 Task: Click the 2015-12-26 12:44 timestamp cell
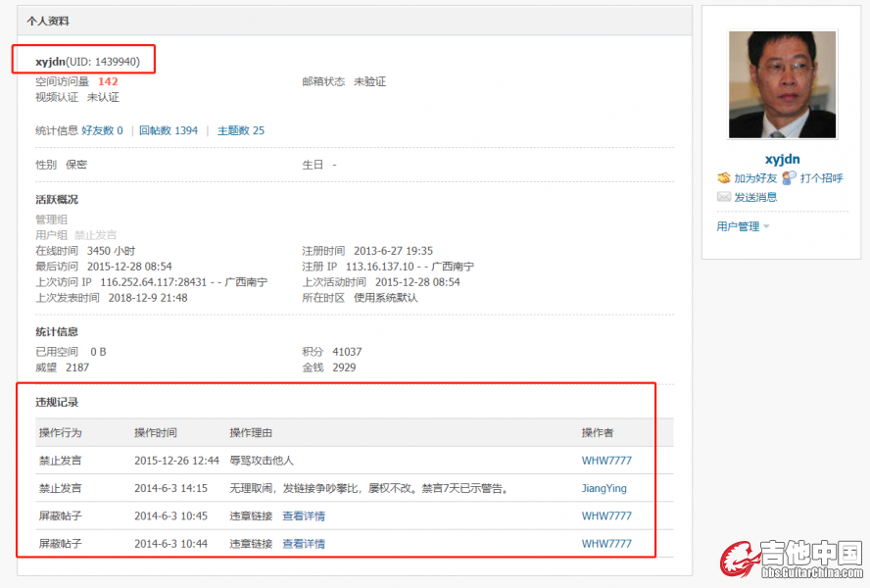tap(176, 461)
